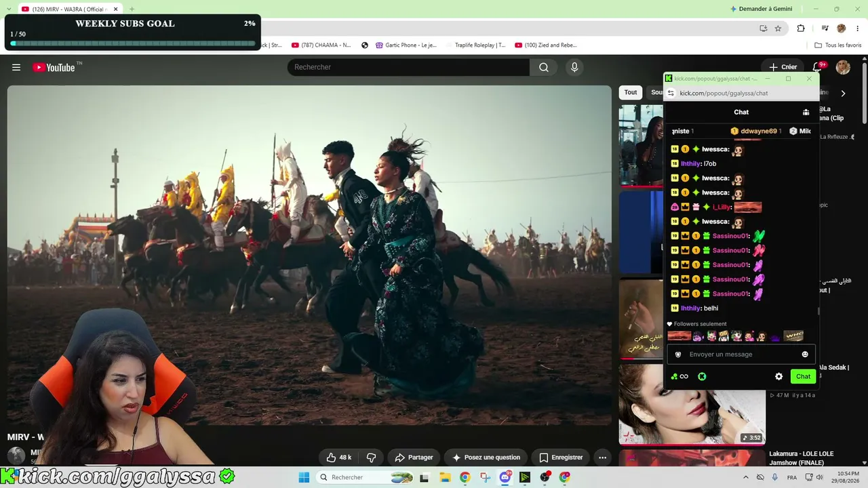868x488 pixels.
Task: Open the Chrome three-dot menu
Action: 857,28
